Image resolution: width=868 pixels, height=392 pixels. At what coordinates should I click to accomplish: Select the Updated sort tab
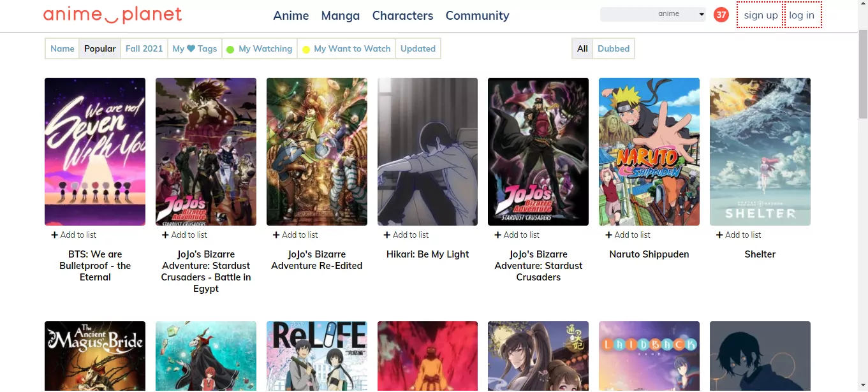click(418, 48)
